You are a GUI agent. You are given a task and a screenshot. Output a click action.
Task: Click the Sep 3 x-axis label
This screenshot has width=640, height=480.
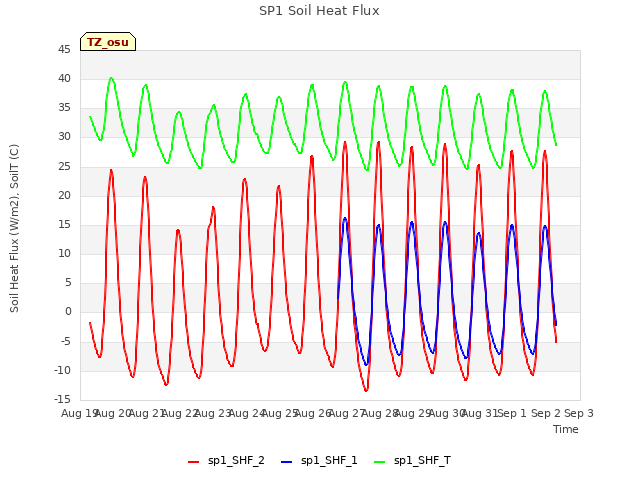click(x=579, y=413)
